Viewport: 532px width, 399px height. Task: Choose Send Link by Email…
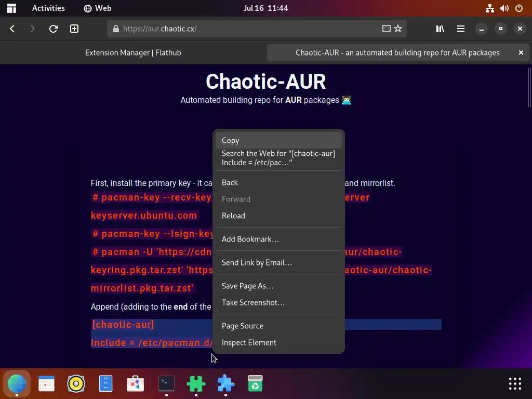278,262
